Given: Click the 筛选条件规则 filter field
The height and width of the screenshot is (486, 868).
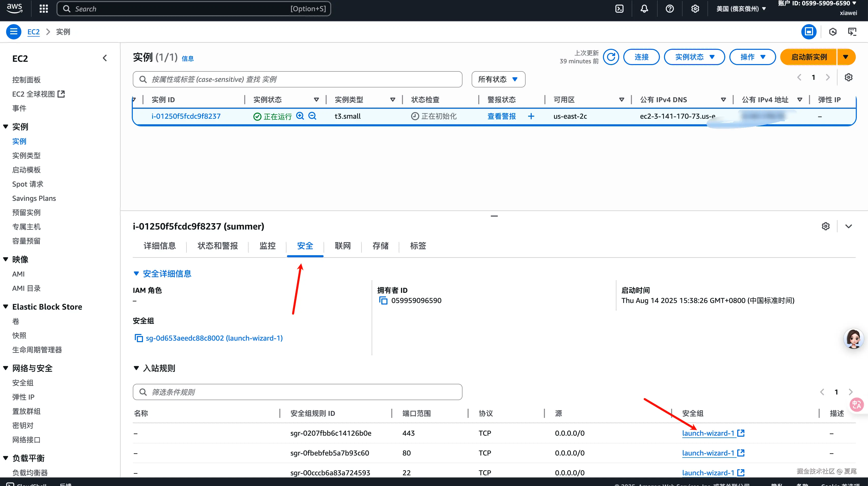Looking at the screenshot, I should tap(298, 392).
